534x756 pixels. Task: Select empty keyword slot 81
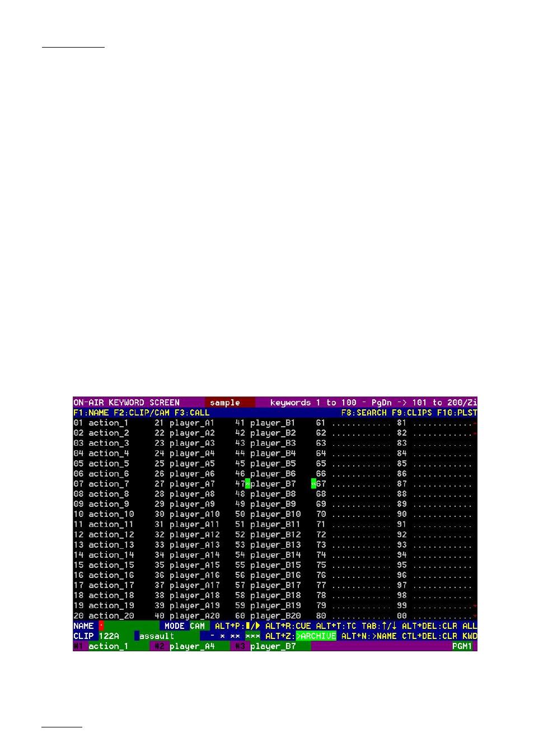point(435,423)
